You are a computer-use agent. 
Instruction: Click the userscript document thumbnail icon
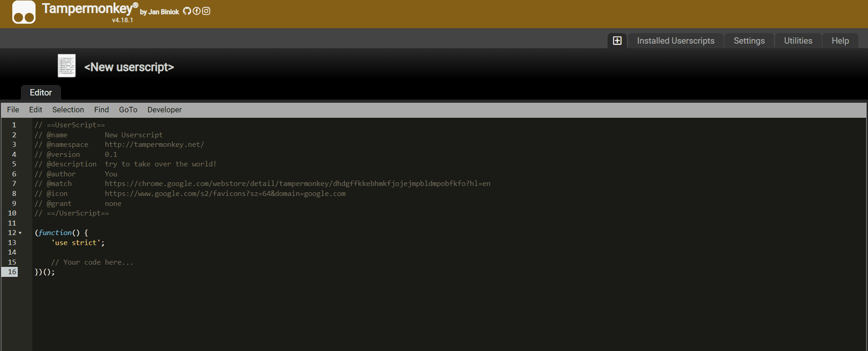[x=66, y=66]
